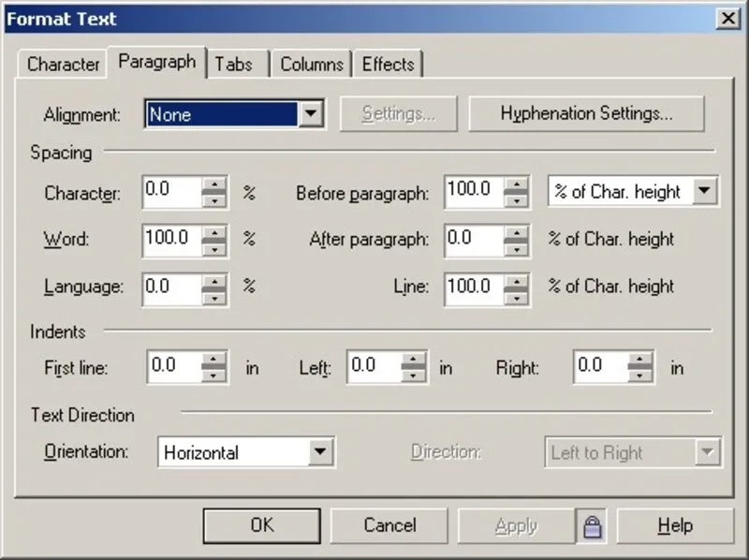This screenshot has height=560, width=749.
Task: Open the Tabs tab
Action: (x=236, y=65)
